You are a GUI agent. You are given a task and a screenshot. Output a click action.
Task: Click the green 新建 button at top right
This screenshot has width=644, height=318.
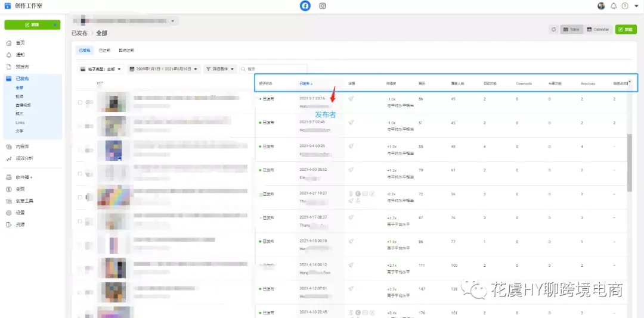[x=626, y=30]
